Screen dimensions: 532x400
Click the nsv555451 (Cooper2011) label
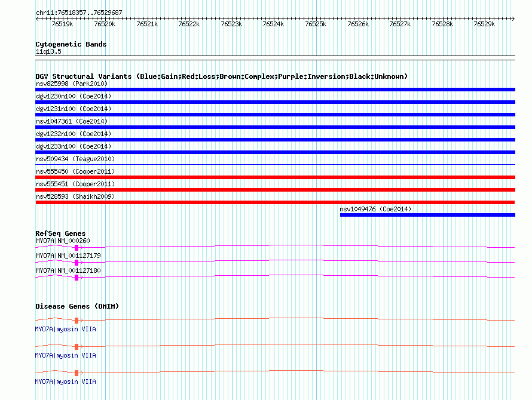click(x=75, y=184)
